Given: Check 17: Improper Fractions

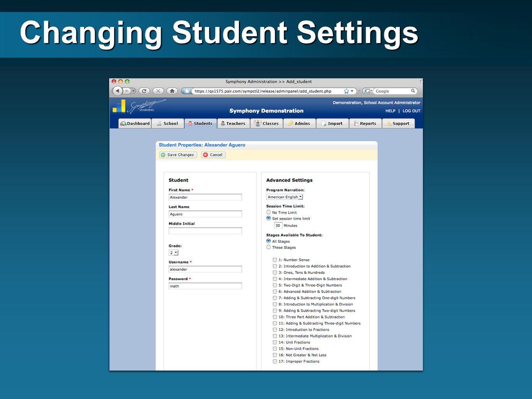Looking at the screenshot, I should 275,362.
